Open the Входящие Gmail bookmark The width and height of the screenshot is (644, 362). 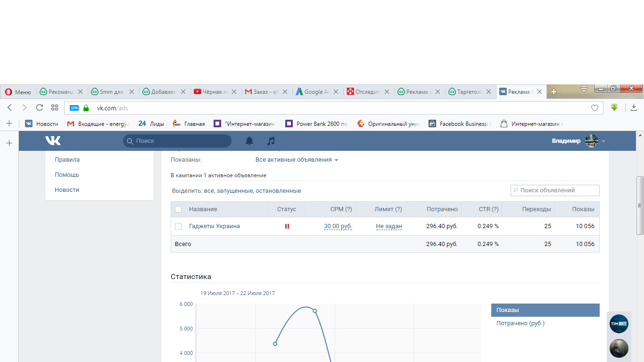(98, 124)
